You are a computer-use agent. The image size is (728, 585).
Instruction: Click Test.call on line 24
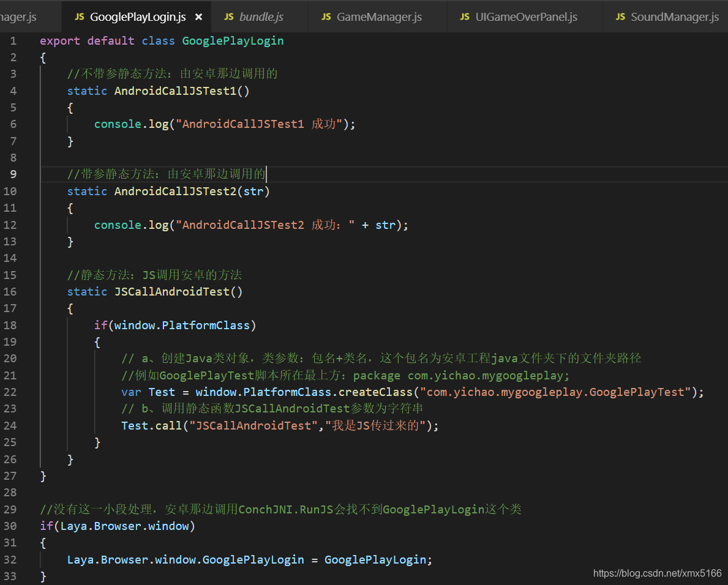pos(151,425)
